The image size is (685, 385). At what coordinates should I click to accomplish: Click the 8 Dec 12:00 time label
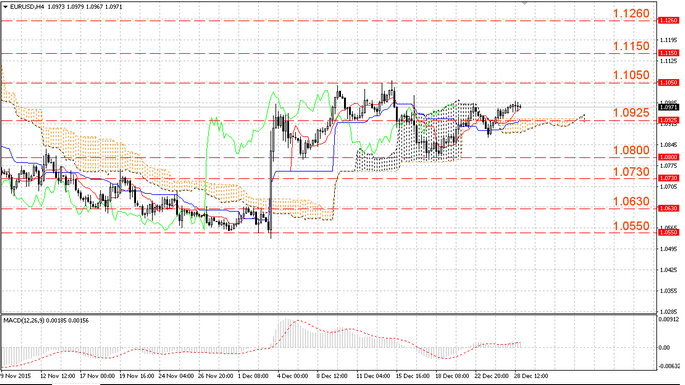coord(332,376)
